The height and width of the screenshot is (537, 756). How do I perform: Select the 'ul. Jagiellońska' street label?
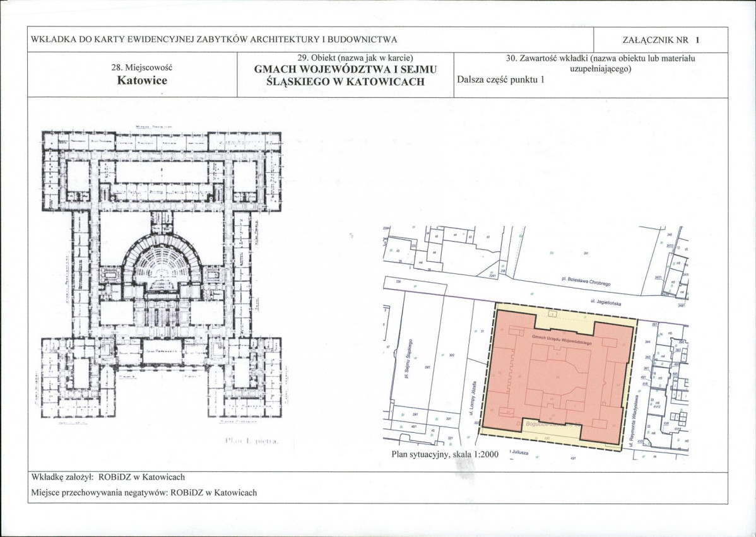tap(606, 303)
